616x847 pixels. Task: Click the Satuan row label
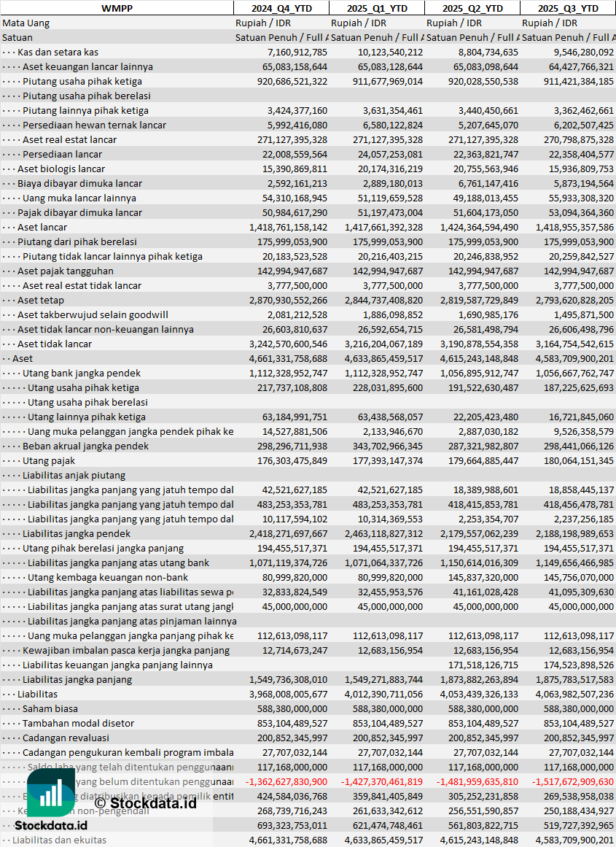click(x=17, y=38)
